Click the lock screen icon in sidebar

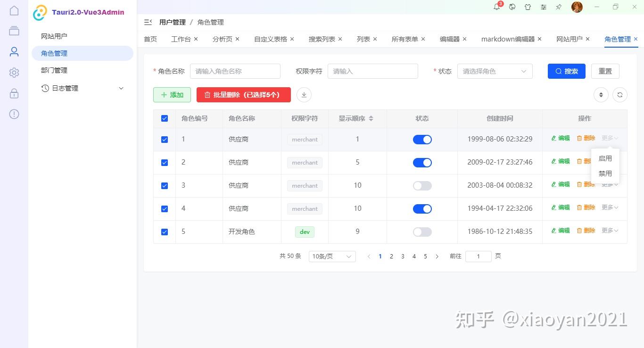14,93
